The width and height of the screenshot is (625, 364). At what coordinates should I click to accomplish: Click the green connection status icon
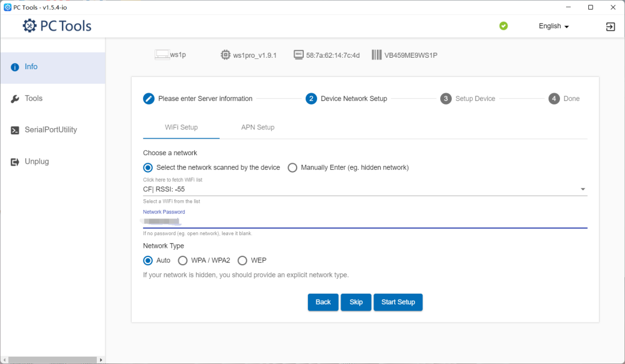[503, 26]
